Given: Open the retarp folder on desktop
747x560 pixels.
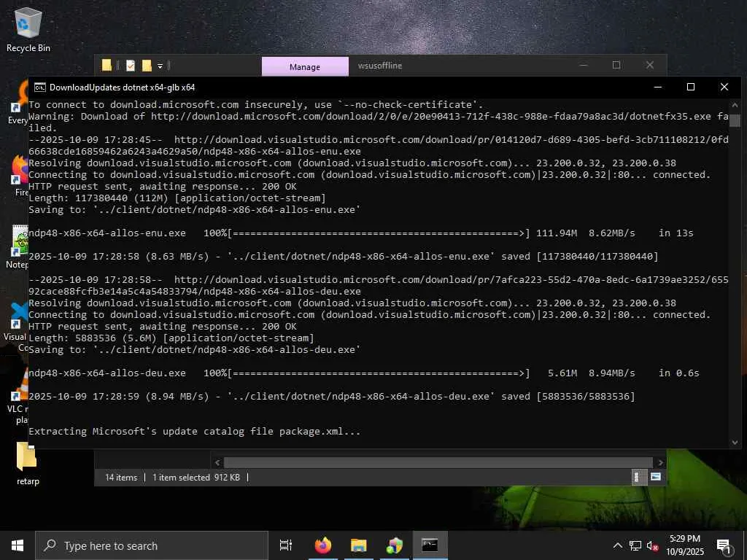Looking at the screenshot, I should [x=27, y=463].
